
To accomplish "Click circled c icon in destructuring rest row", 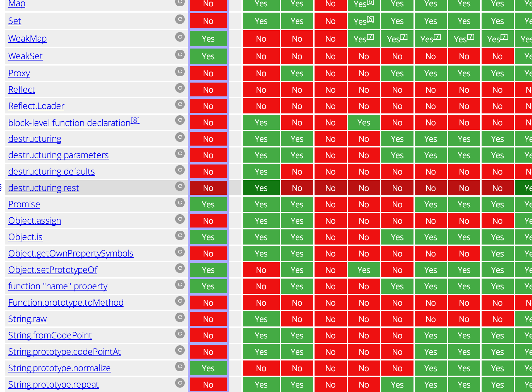I will click(x=180, y=186).
